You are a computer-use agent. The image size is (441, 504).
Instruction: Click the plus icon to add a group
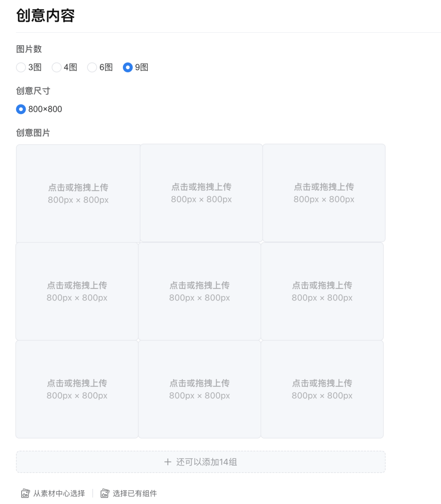click(x=167, y=462)
